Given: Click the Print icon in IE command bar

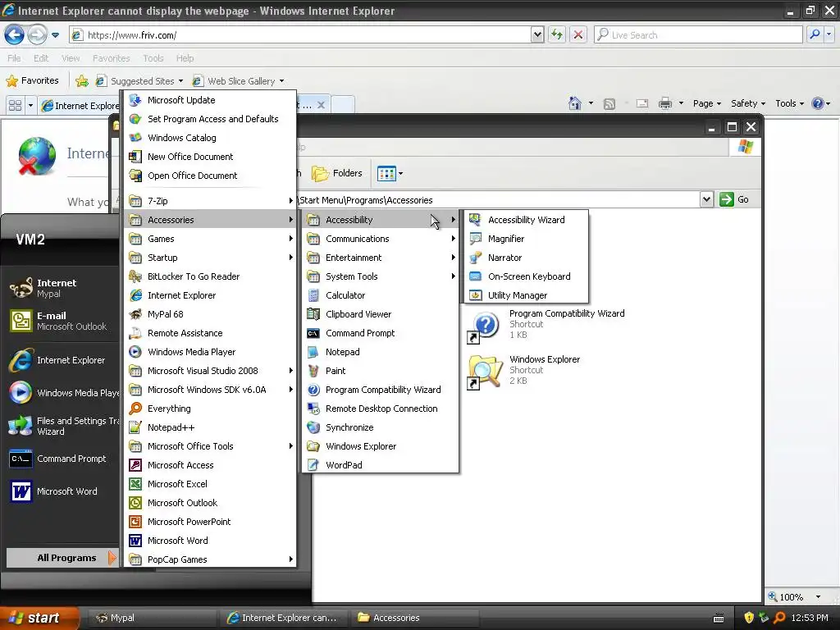Looking at the screenshot, I should tap(664, 103).
